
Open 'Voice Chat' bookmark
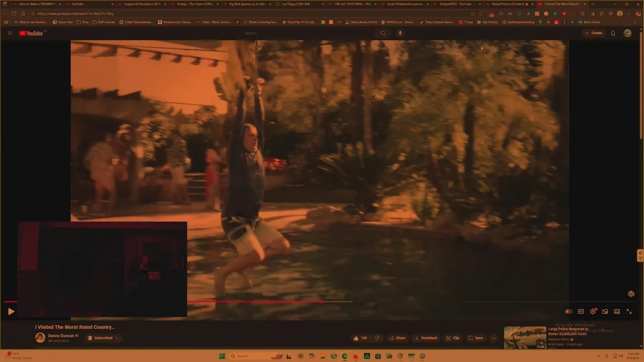62,22
